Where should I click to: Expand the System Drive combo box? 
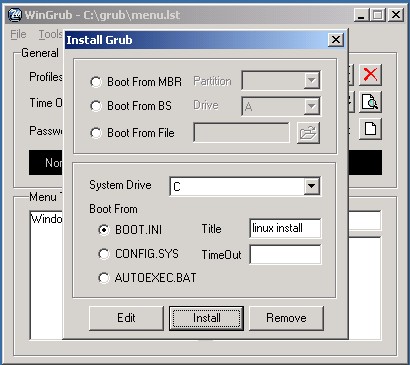coord(312,186)
